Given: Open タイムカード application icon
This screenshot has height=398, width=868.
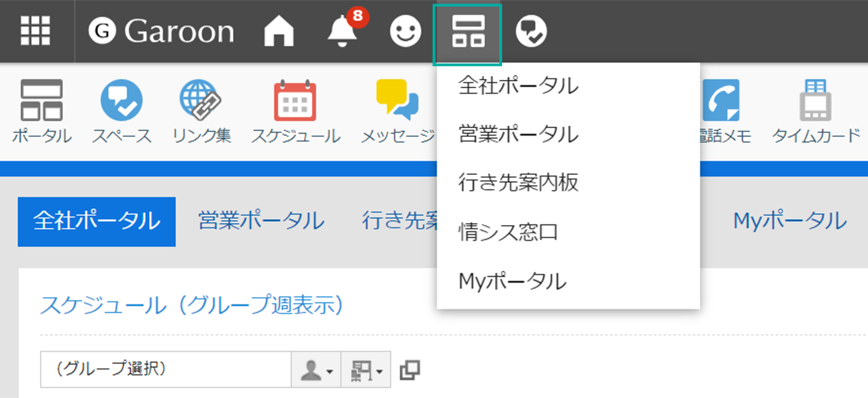Looking at the screenshot, I should click(x=816, y=112).
